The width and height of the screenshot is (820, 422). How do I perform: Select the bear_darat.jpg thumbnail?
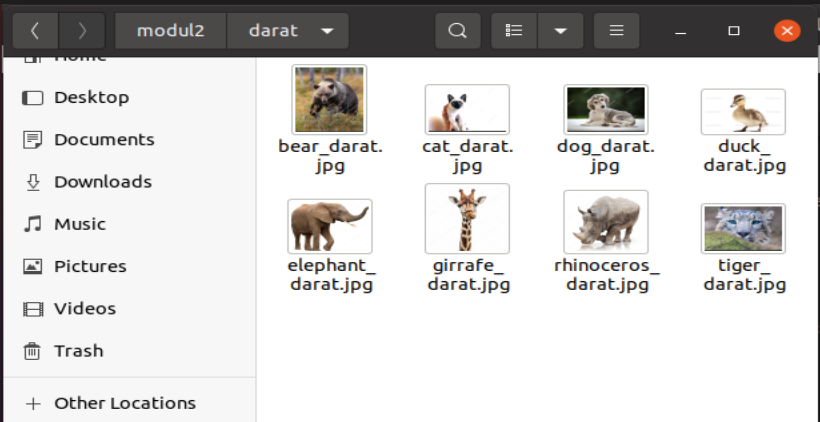pyautogui.click(x=329, y=99)
